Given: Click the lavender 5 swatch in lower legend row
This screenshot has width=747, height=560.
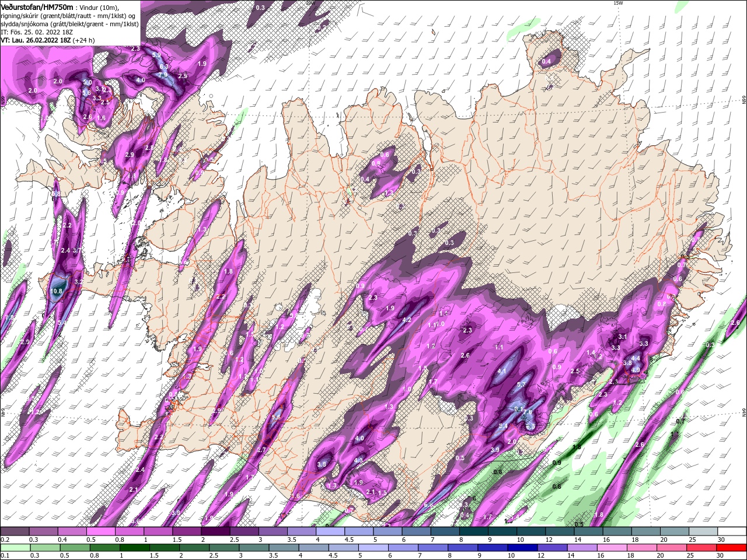Looking at the screenshot, I should pyautogui.click(x=373, y=548).
